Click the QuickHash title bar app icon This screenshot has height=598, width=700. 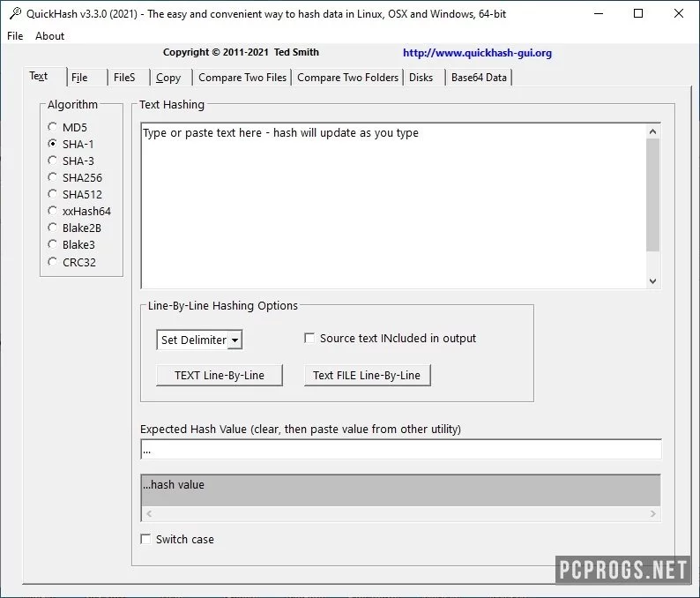point(15,13)
